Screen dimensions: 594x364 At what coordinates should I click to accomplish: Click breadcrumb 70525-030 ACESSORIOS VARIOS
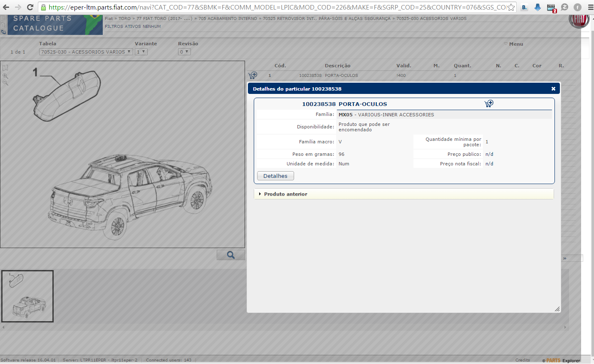pos(431,18)
